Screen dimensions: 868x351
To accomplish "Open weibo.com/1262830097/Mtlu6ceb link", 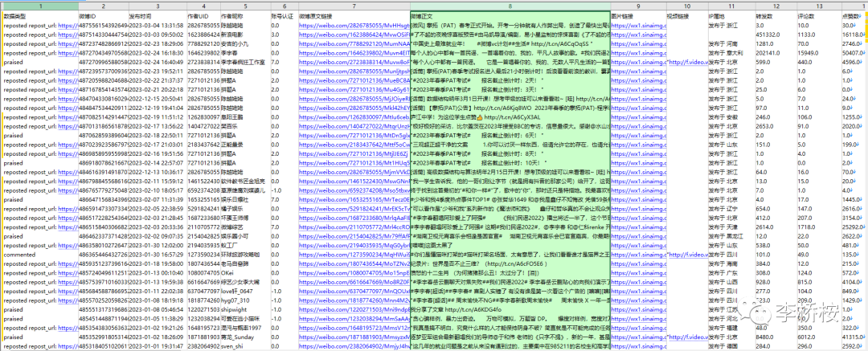I will pyautogui.click(x=354, y=117).
